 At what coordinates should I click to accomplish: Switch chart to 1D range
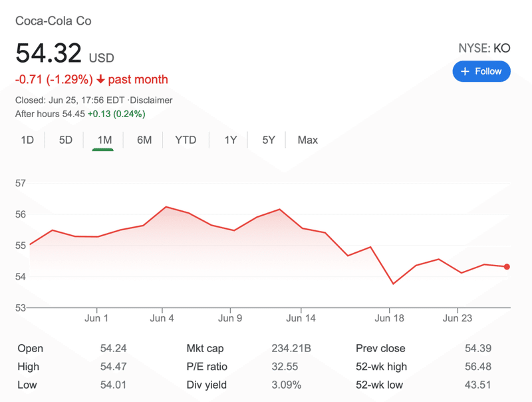coord(27,140)
